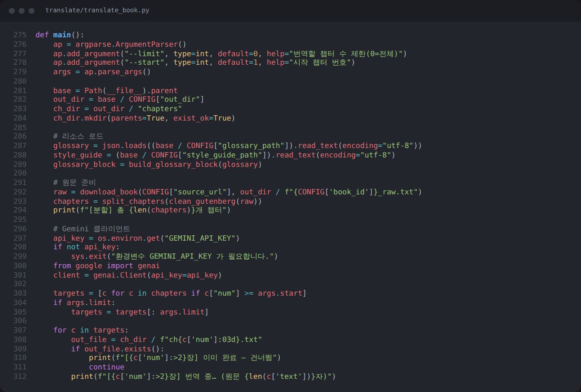Click line number 280 in the gutter
Viewport: 581px width, 392px height.
[20, 81]
